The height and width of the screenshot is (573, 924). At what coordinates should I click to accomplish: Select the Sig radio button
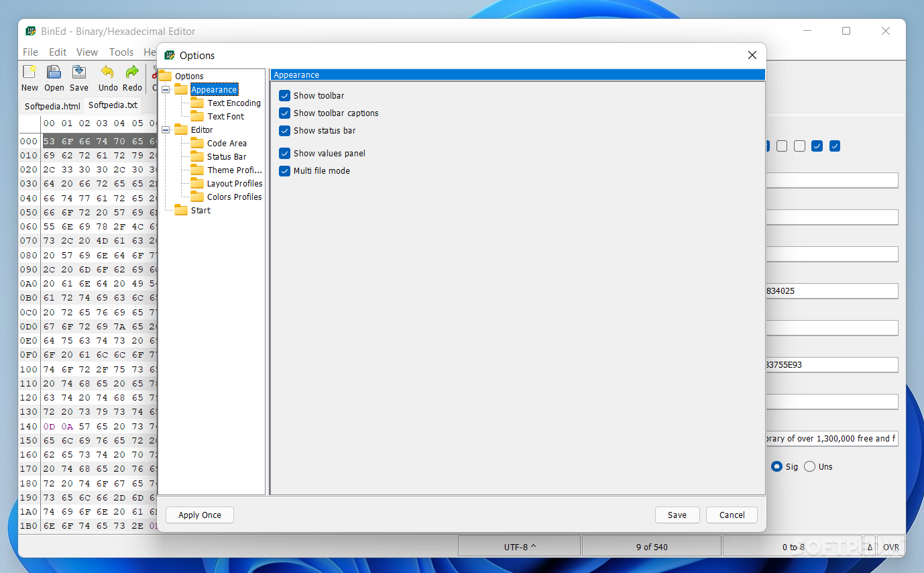pos(776,466)
